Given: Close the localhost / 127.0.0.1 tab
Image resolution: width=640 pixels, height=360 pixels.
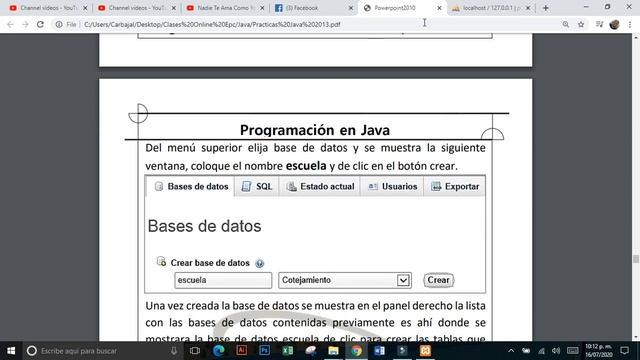Looking at the screenshot, I should point(528,8).
